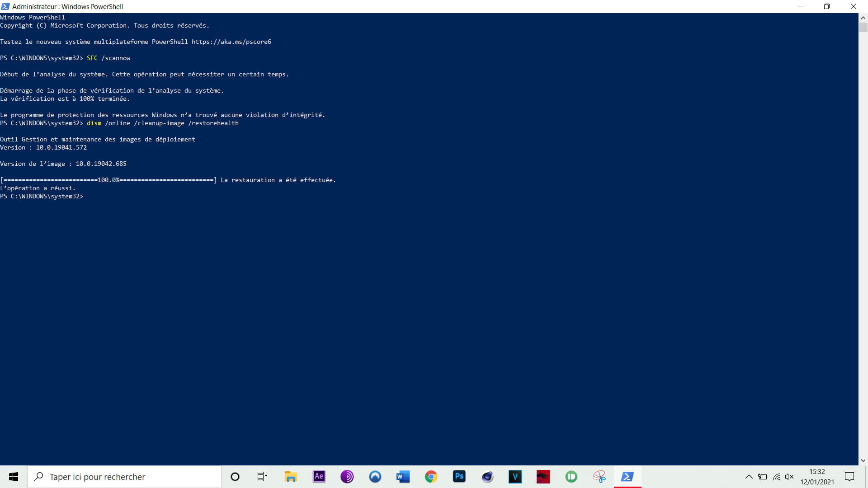
Task: Open Wi-Fi network tray icon
Action: (x=776, y=477)
